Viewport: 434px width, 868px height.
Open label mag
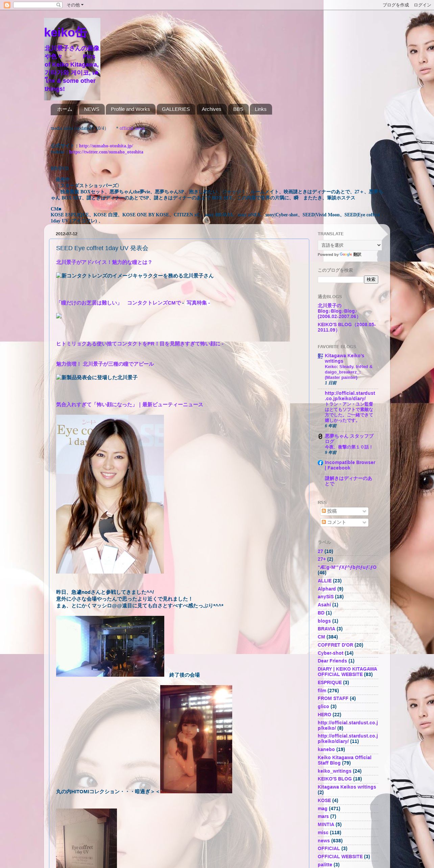pos(322,809)
